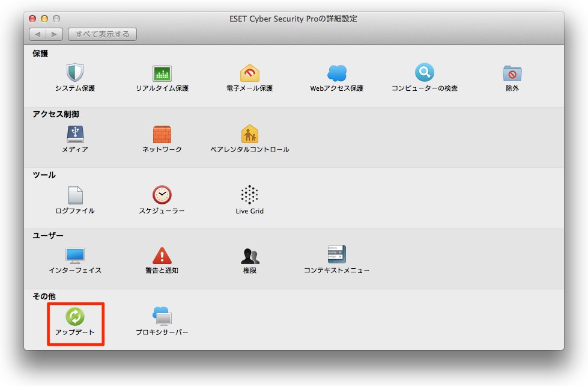Go back with left arrow button
The height and width of the screenshot is (386, 588).
[37, 34]
